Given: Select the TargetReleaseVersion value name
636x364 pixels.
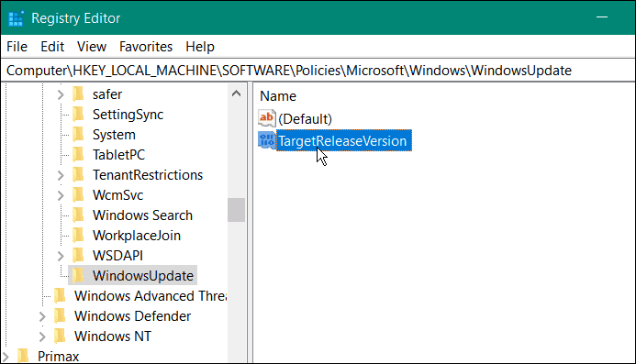Looking at the screenshot, I should point(342,140).
